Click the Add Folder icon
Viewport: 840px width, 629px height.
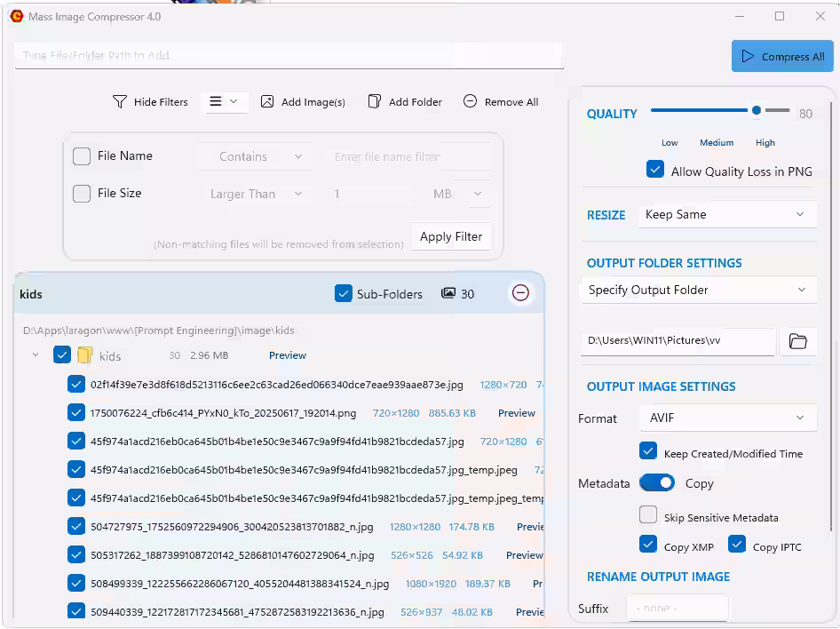(375, 102)
